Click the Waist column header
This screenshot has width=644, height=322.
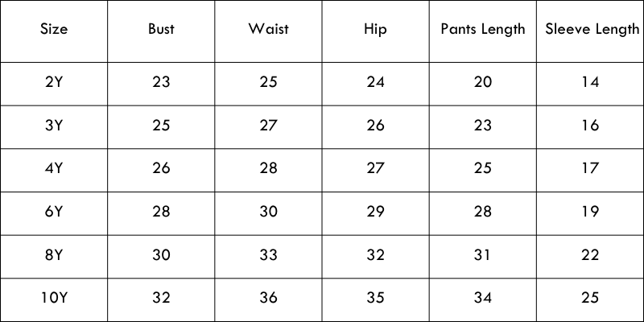click(x=269, y=30)
